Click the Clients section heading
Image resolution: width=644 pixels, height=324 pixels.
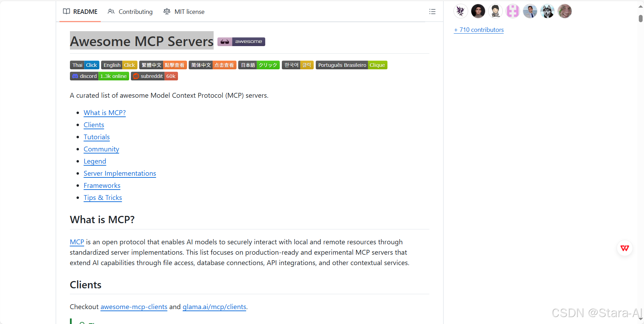(86, 285)
